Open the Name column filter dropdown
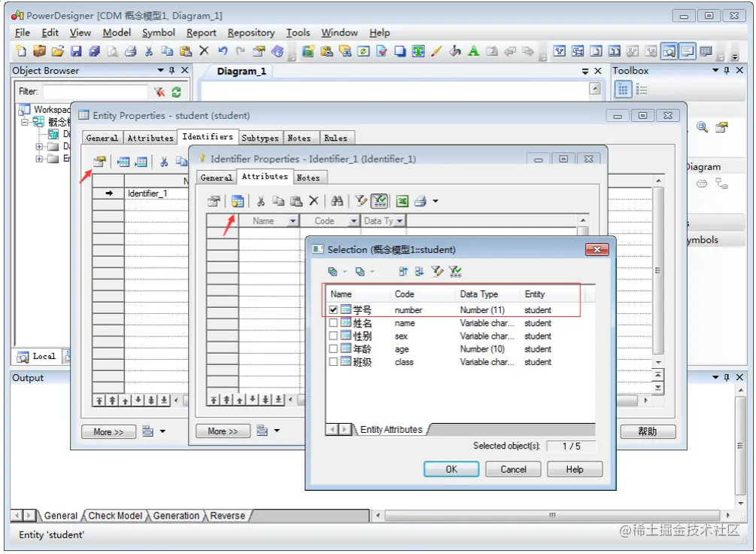 pos(293,221)
